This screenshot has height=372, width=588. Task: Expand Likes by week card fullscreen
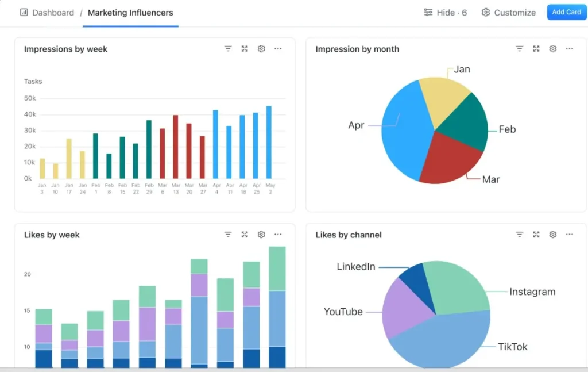[x=245, y=235]
